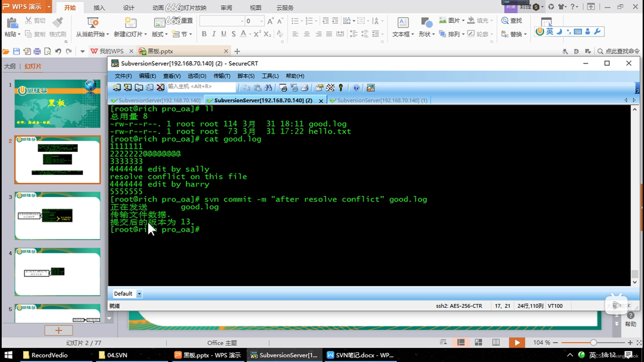Click the SecureCRT Public Key icon
The height and width of the screenshot is (362, 644).
(x=341, y=88)
